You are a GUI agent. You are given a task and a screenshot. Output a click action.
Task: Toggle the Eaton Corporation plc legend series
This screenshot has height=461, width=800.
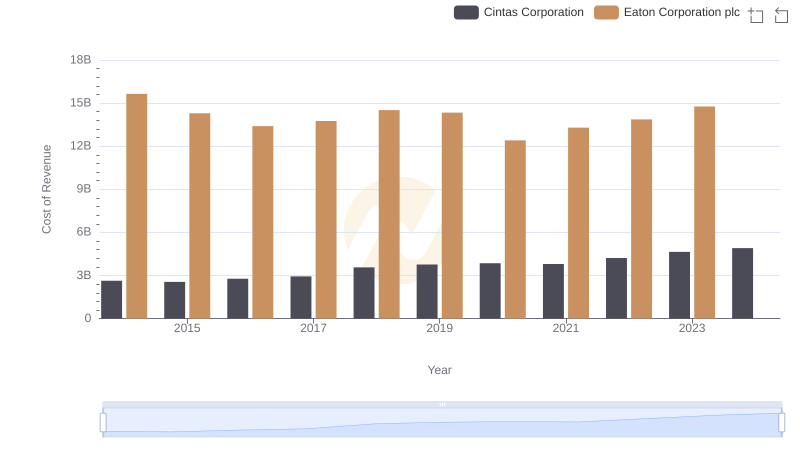[x=667, y=12]
